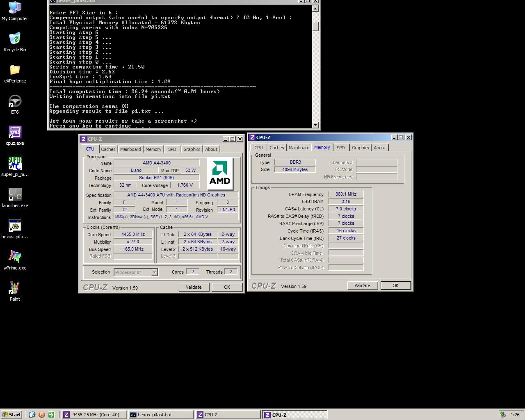525x420 pixels.
Task: Click the memory Size 4096 MBytes value
Action: click(x=295, y=169)
